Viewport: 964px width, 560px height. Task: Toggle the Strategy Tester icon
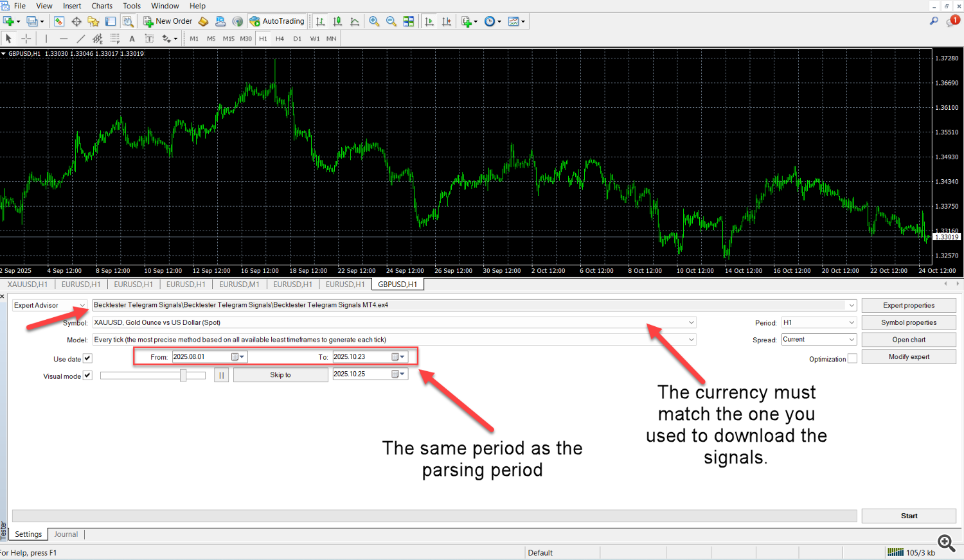128,21
